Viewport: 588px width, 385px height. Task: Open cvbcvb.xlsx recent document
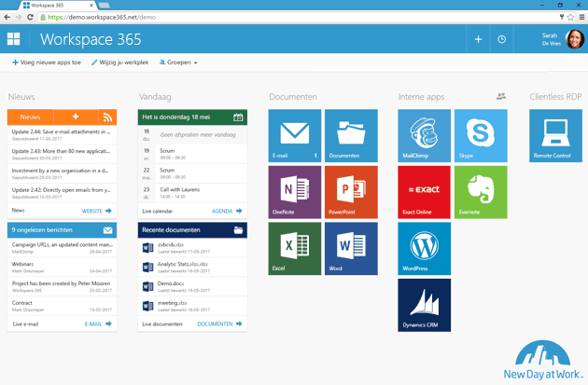(192, 248)
